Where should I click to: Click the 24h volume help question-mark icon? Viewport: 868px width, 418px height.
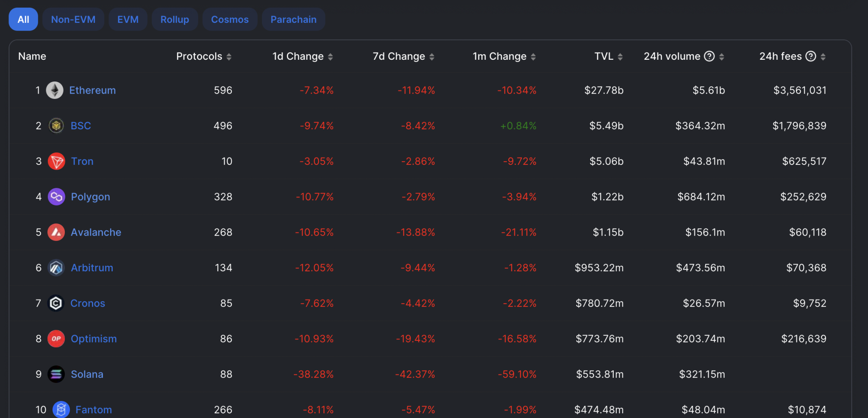[709, 56]
